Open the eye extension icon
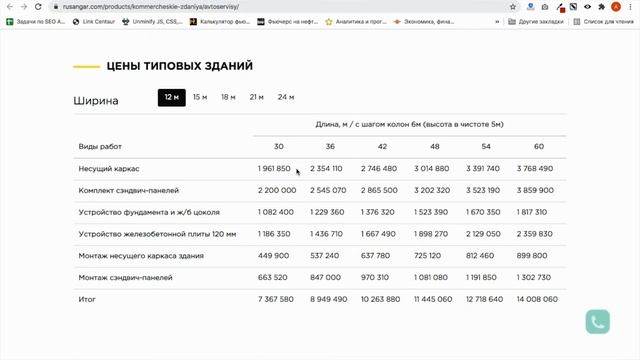 [x=587, y=7]
